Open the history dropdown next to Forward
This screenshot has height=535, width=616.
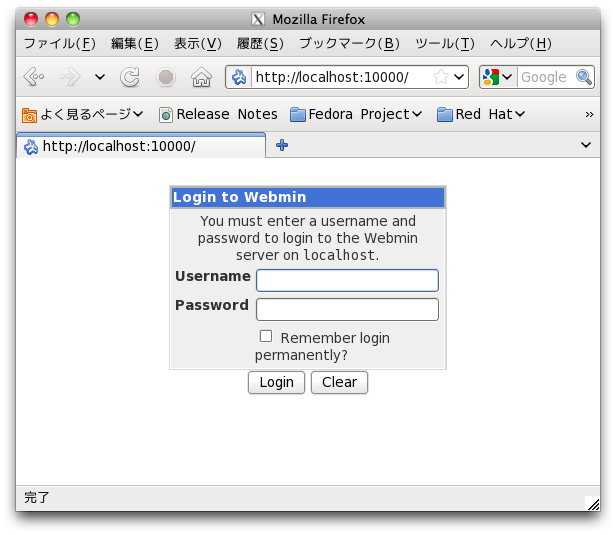click(x=99, y=78)
